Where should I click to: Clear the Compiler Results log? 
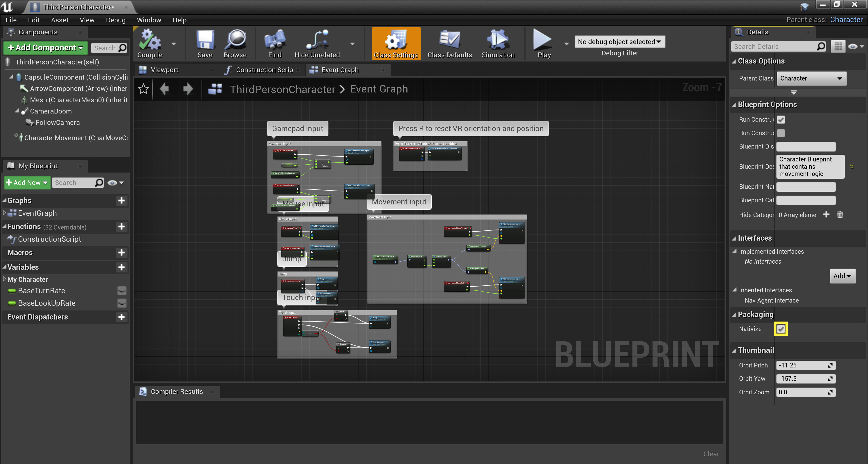pos(711,454)
